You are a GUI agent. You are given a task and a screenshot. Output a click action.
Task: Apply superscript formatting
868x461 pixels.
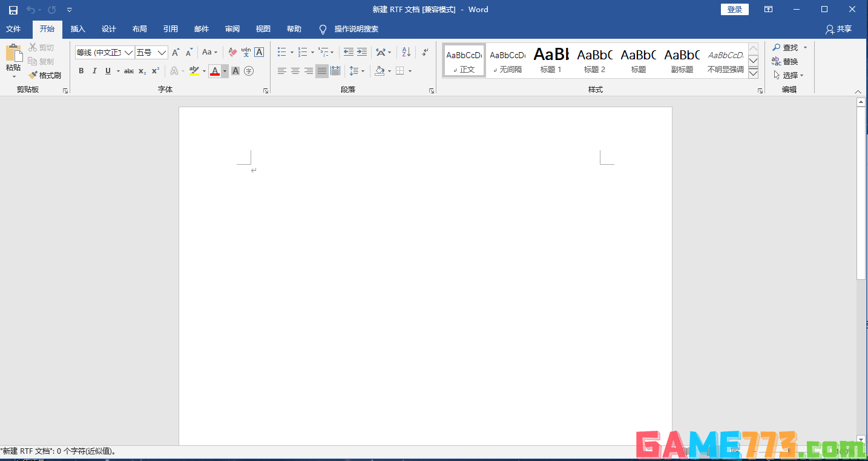156,71
